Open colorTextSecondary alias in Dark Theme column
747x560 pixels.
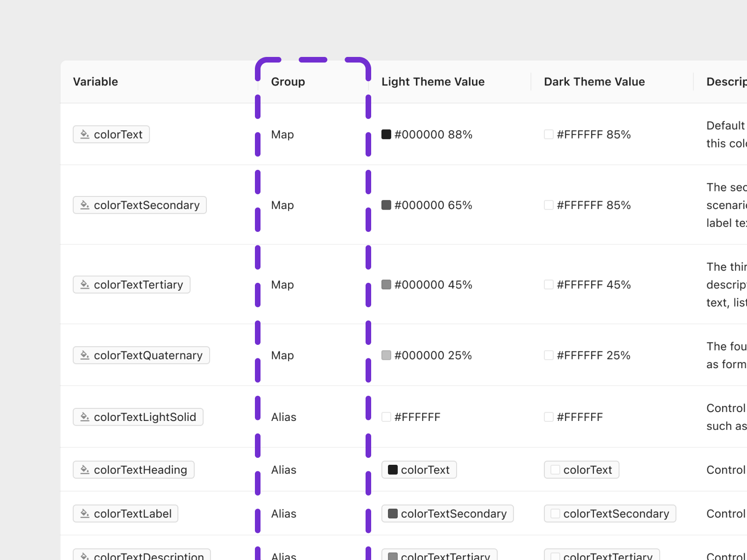610,513
